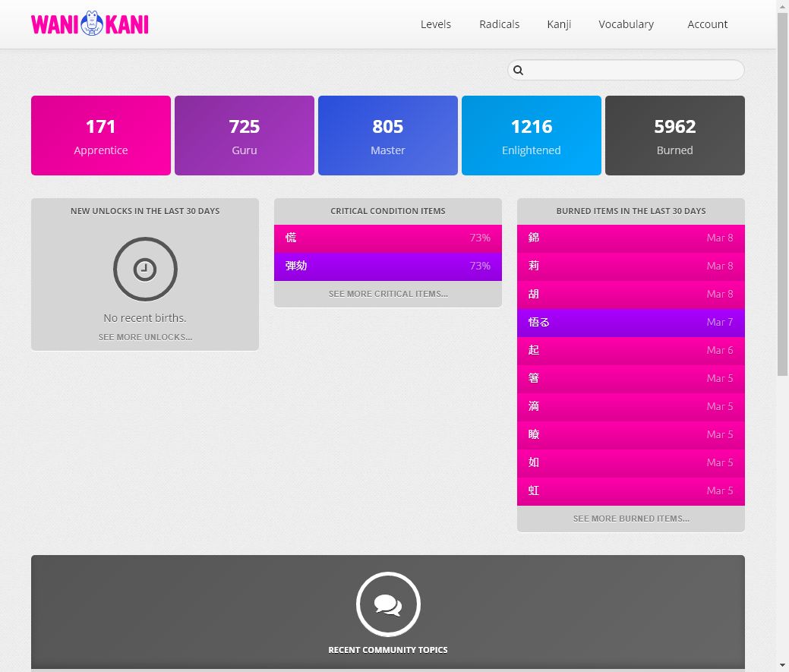The height and width of the screenshot is (672, 789).
Task: Click the magnifying glass search icon
Action: point(518,70)
